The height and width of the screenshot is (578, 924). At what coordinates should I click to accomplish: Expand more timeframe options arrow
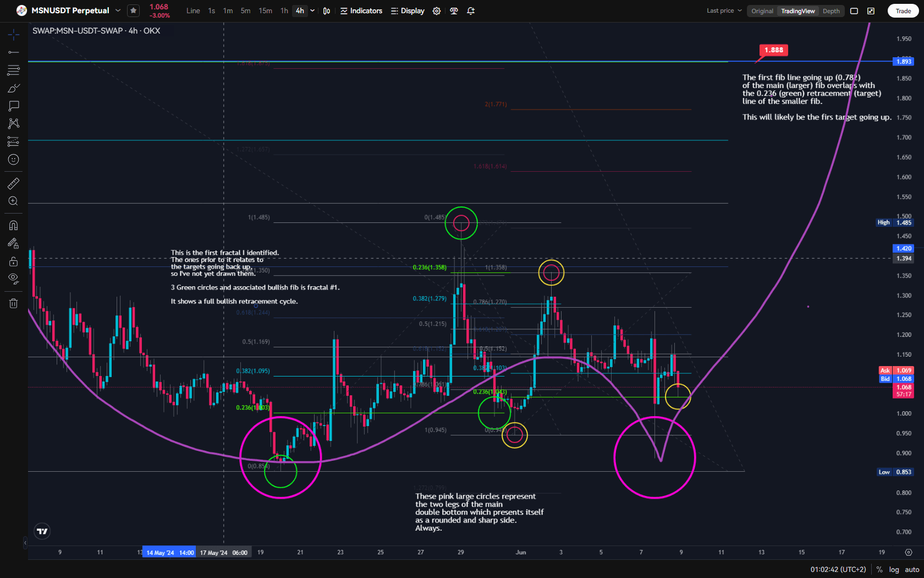tap(312, 10)
